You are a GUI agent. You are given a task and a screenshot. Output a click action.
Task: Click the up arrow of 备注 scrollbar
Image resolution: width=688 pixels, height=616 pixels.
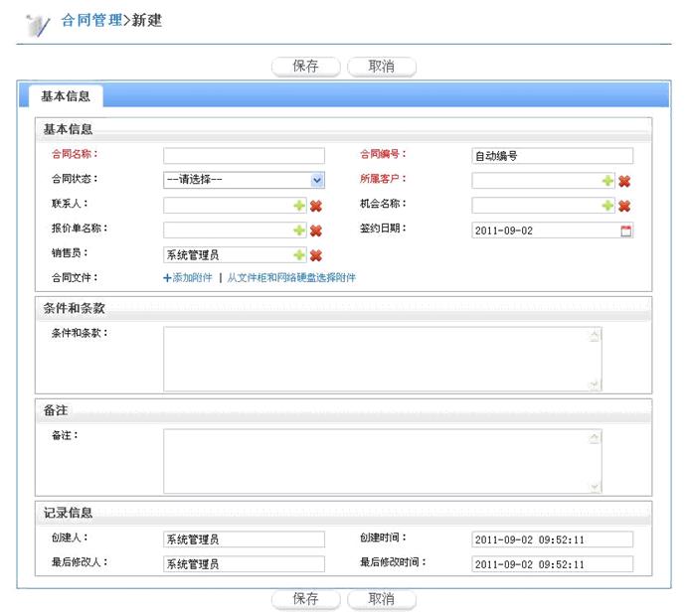click(595, 438)
